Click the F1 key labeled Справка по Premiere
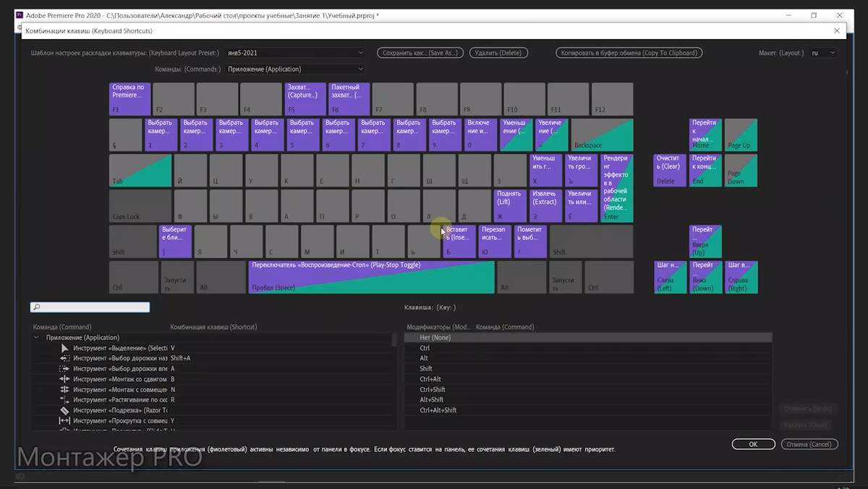 tap(130, 99)
